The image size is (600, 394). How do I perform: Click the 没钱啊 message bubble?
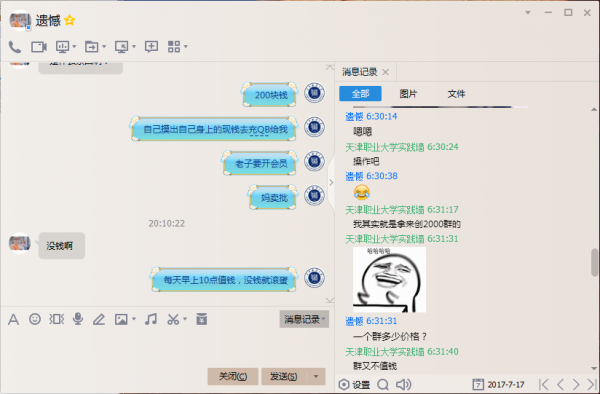62,246
